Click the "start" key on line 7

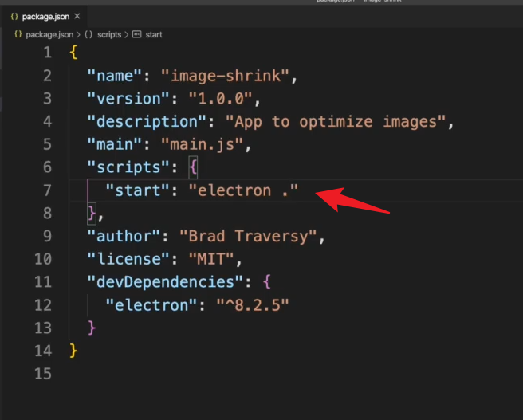137,190
